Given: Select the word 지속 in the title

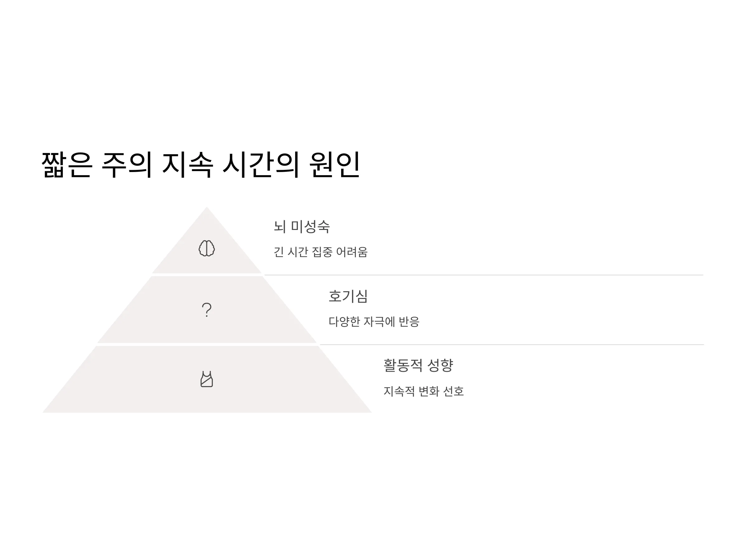Looking at the screenshot, I should point(188,165).
